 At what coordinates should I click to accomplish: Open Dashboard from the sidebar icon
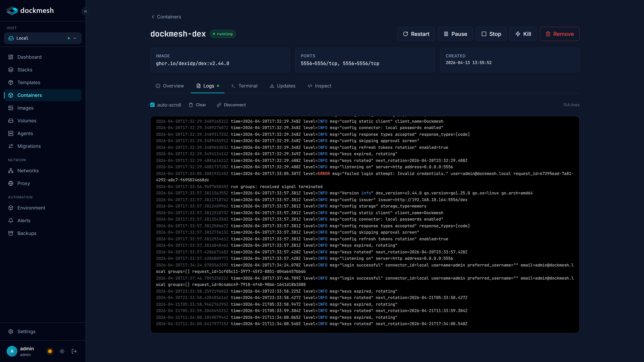click(x=11, y=57)
